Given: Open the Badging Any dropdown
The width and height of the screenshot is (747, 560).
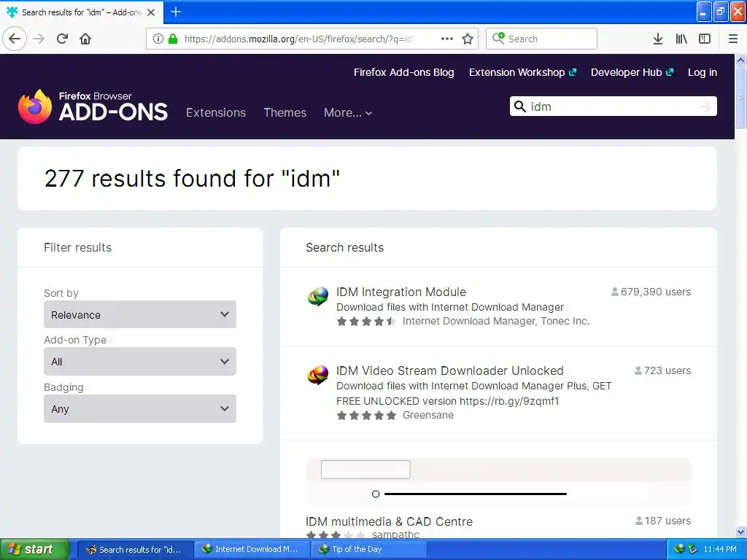Looking at the screenshot, I should tap(140, 408).
